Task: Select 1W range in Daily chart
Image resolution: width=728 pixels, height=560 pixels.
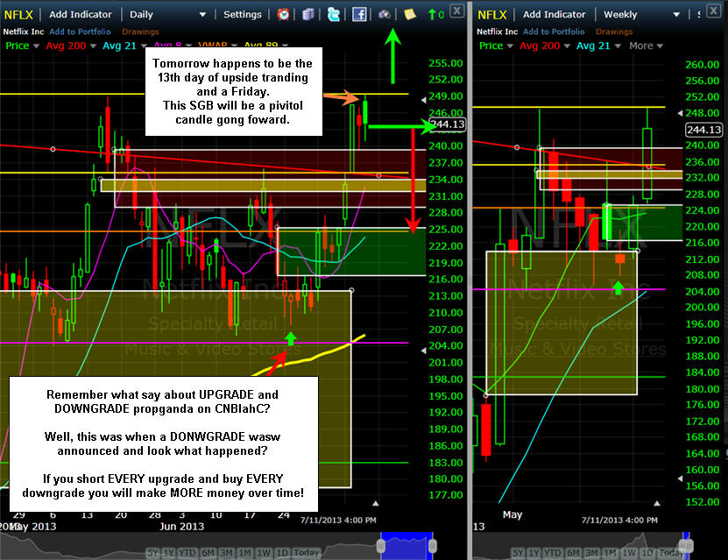Action: pos(264,553)
